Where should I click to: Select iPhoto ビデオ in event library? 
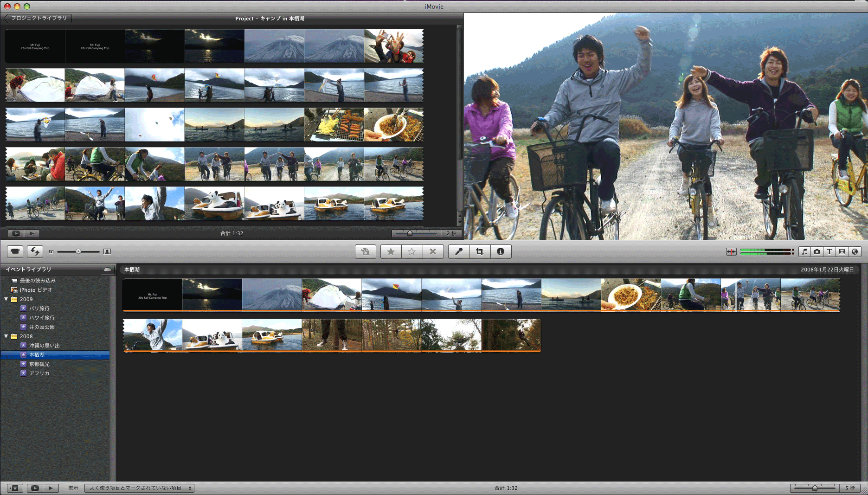click(36, 290)
